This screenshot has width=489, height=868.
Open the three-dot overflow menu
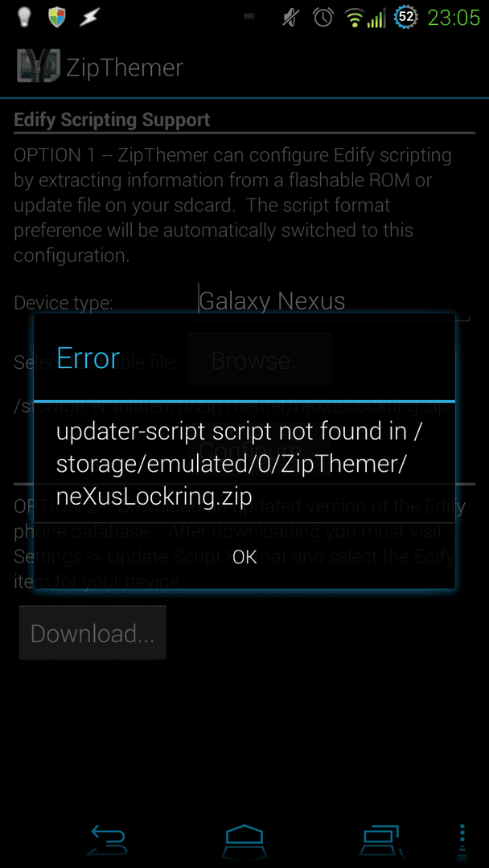click(x=463, y=841)
